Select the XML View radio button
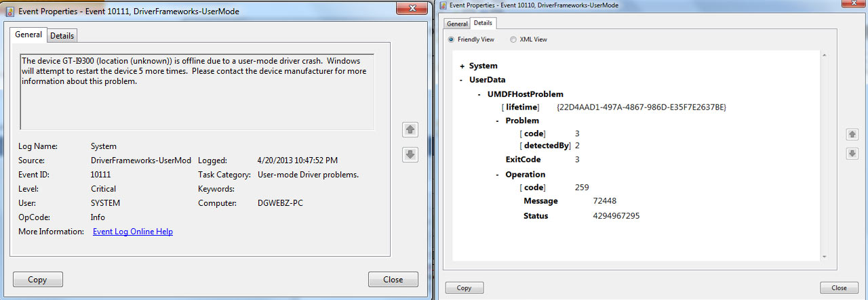Screen dimensions: 868x300 tap(513, 39)
